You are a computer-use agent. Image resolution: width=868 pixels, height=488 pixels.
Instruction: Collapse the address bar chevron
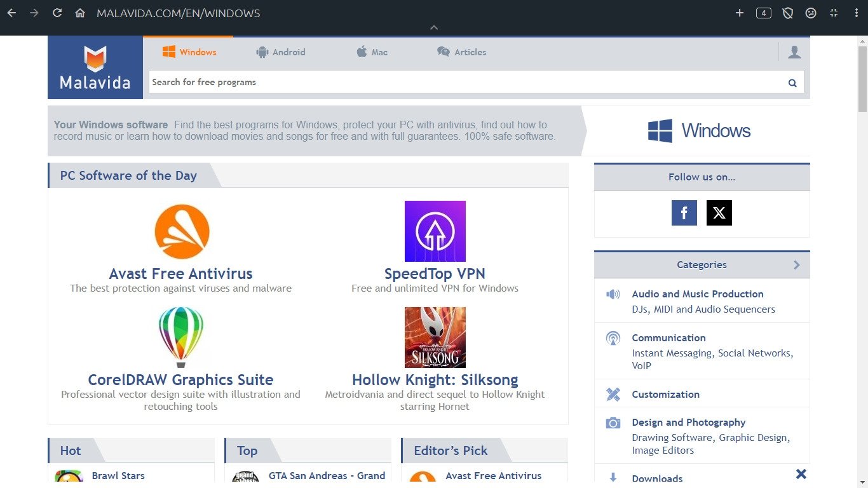click(434, 27)
